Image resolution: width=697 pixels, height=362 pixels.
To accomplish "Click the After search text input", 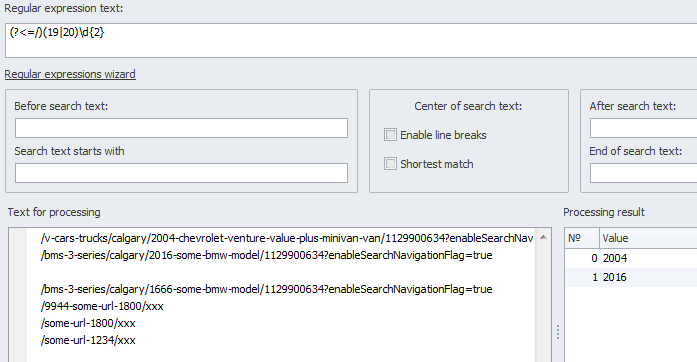I will tap(643, 128).
